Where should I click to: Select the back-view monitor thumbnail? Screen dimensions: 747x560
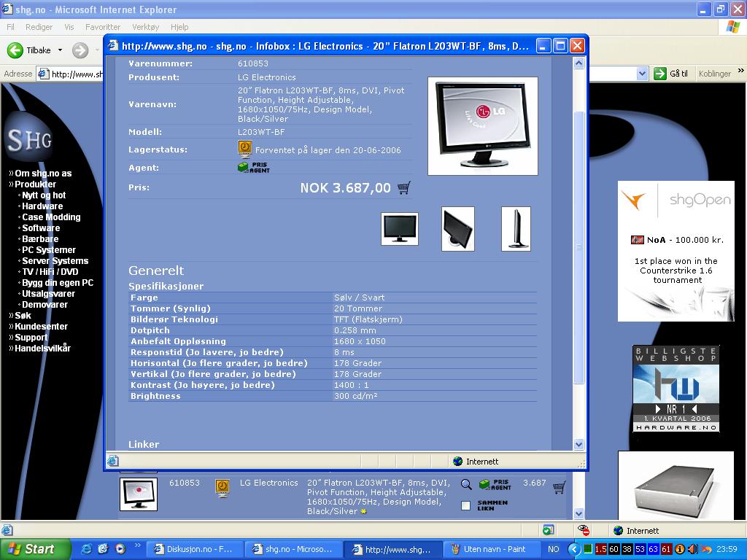point(458,229)
